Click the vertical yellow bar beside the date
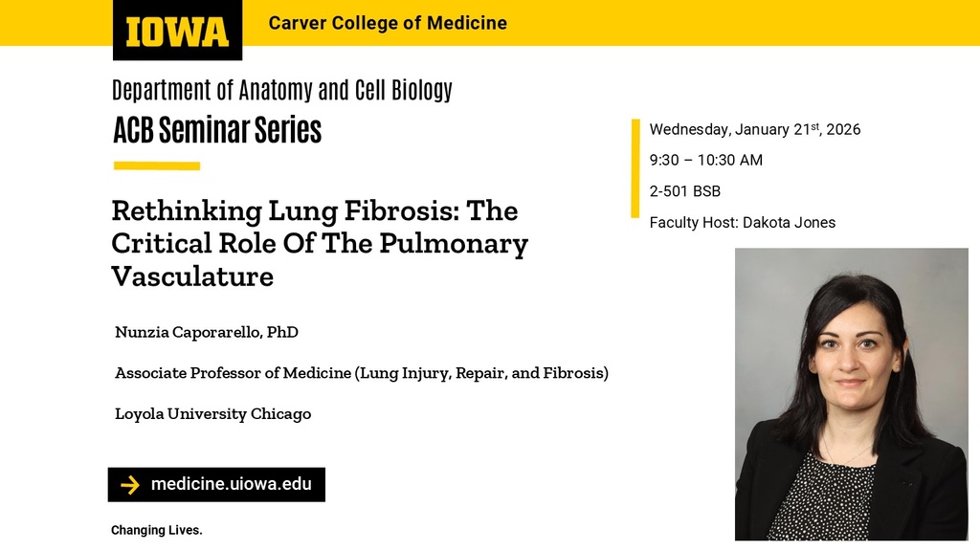Image resolution: width=980 pixels, height=551 pixels. pyautogui.click(x=635, y=168)
